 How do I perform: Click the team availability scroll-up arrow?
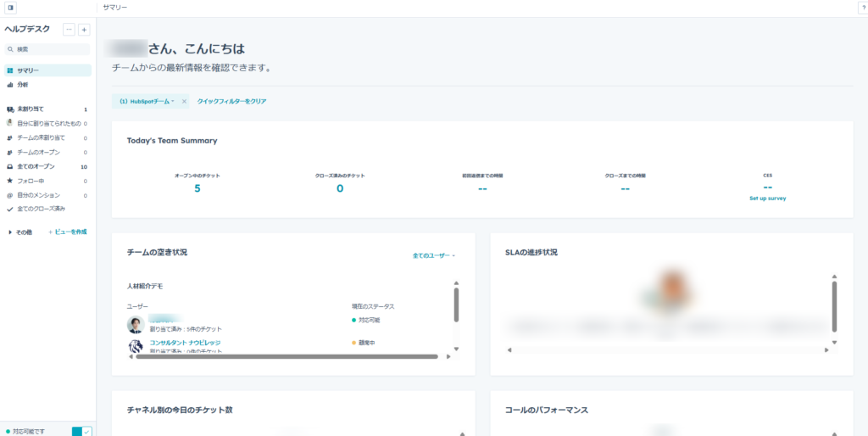click(x=456, y=282)
